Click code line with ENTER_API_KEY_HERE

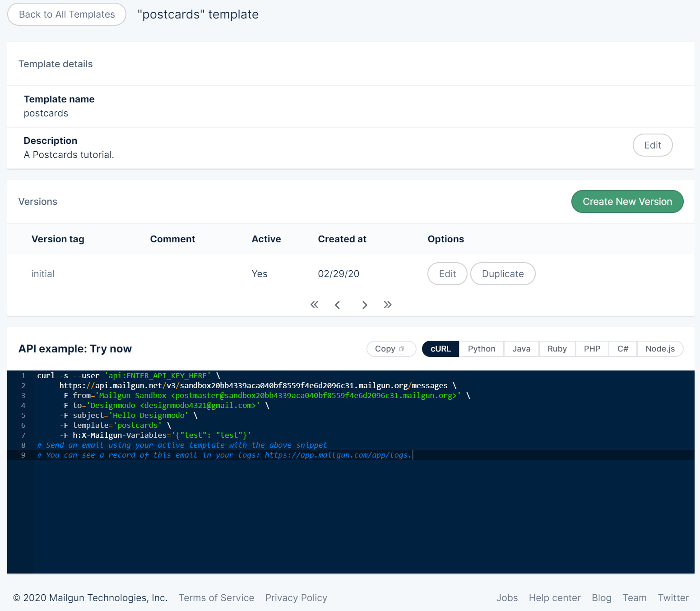[x=129, y=375]
